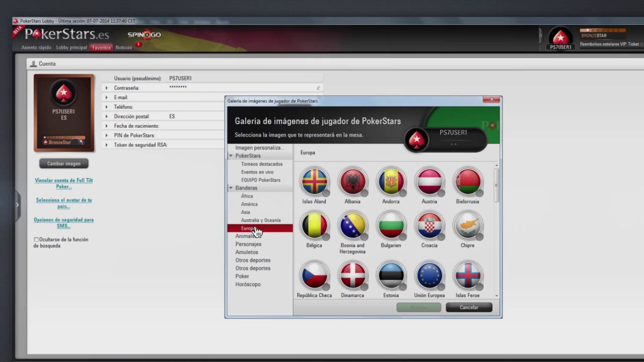Collapse the PokerStars tree category
The width and height of the screenshot is (644, 362).
[x=231, y=156]
